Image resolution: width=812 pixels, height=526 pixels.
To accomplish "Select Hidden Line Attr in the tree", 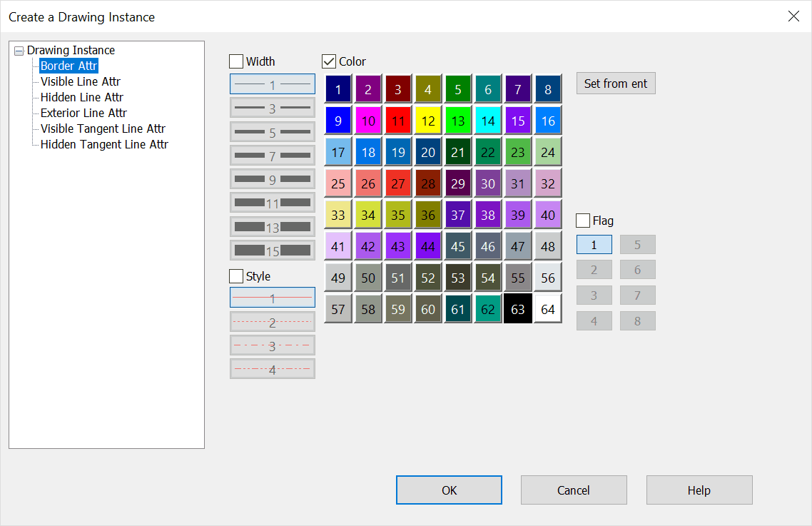I will (x=81, y=97).
